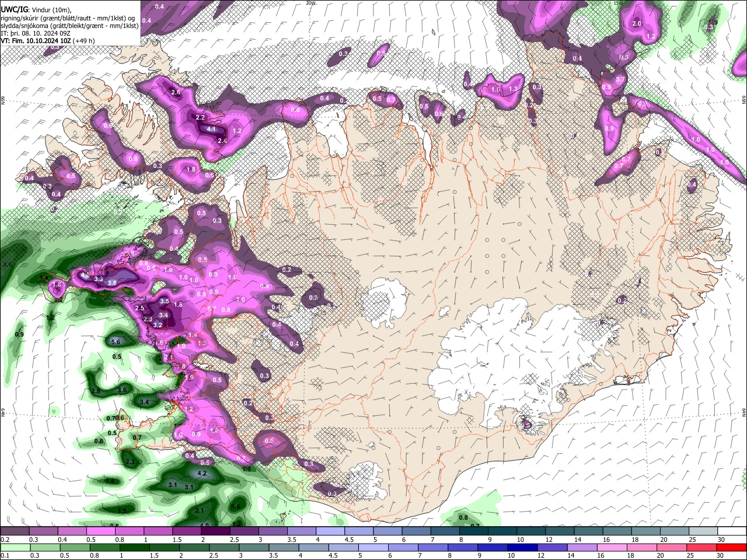
Task: Click the dark teal snow swatch between 8 and 9
Action: 473,531
